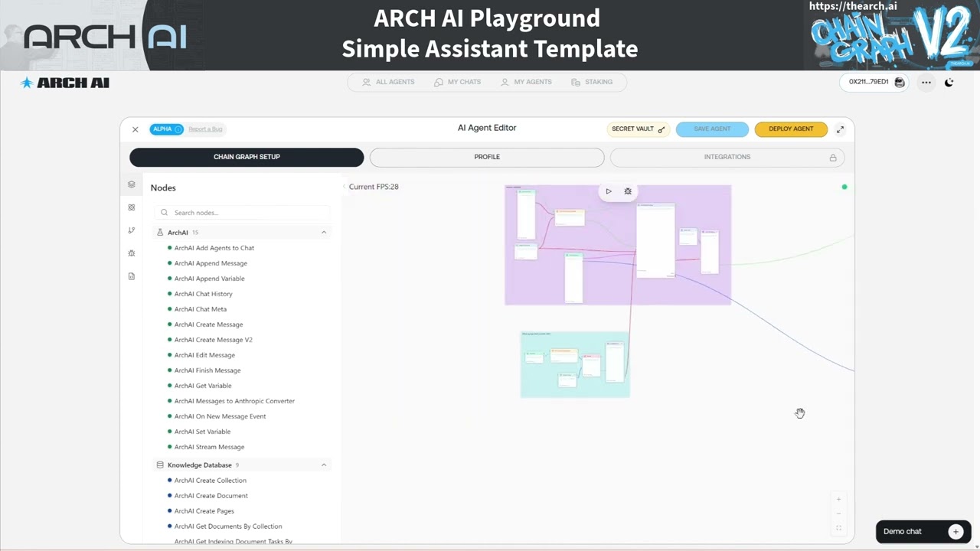Viewport: 980px width, 551px height.
Task: Collapse the Knowledge Database category
Action: tap(324, 465)
